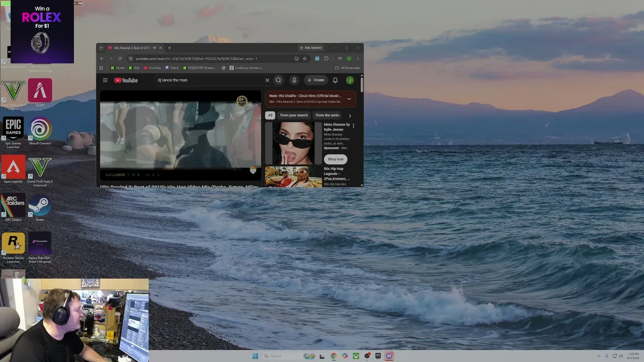Close the Hits Rewind 3 tab
Image resolution: width=644 pixels, height=362 pixels.
[160, 48]
